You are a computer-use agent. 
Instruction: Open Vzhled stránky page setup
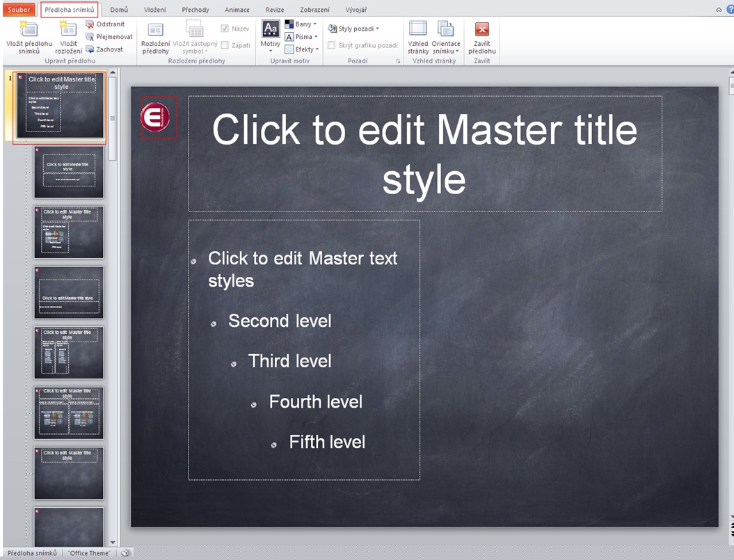(x=418, y=38)
